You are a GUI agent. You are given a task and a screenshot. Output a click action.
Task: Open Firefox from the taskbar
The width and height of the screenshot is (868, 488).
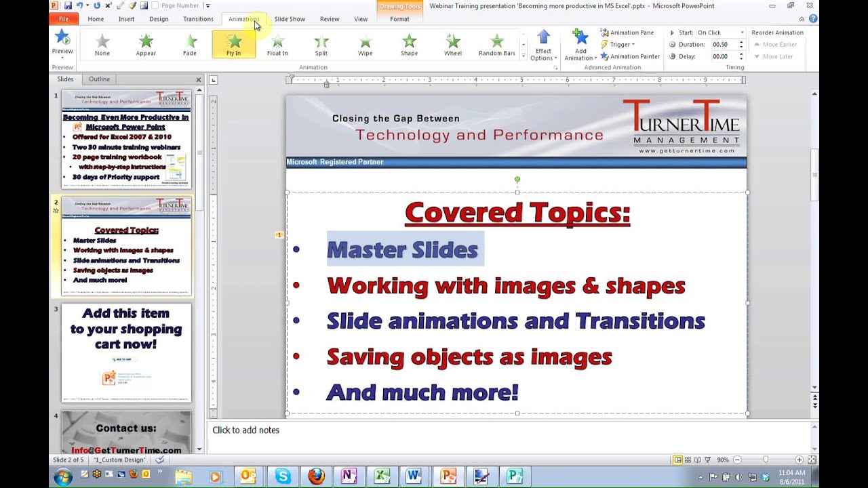point(316,477)
